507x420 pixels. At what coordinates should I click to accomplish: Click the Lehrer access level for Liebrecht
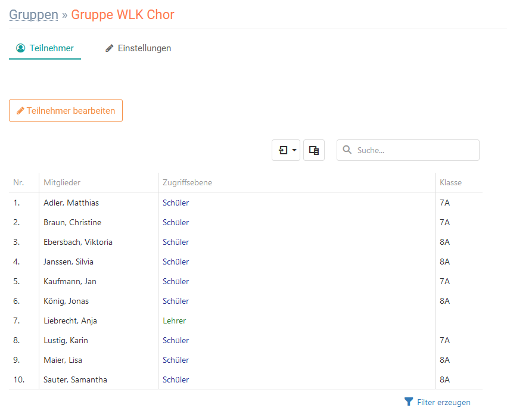(175, 321)
